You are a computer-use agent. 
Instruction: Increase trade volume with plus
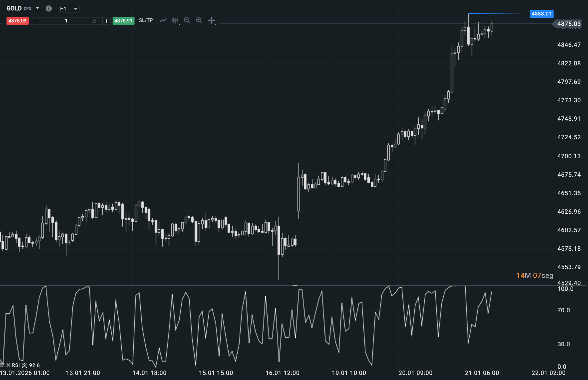[106, 21]
